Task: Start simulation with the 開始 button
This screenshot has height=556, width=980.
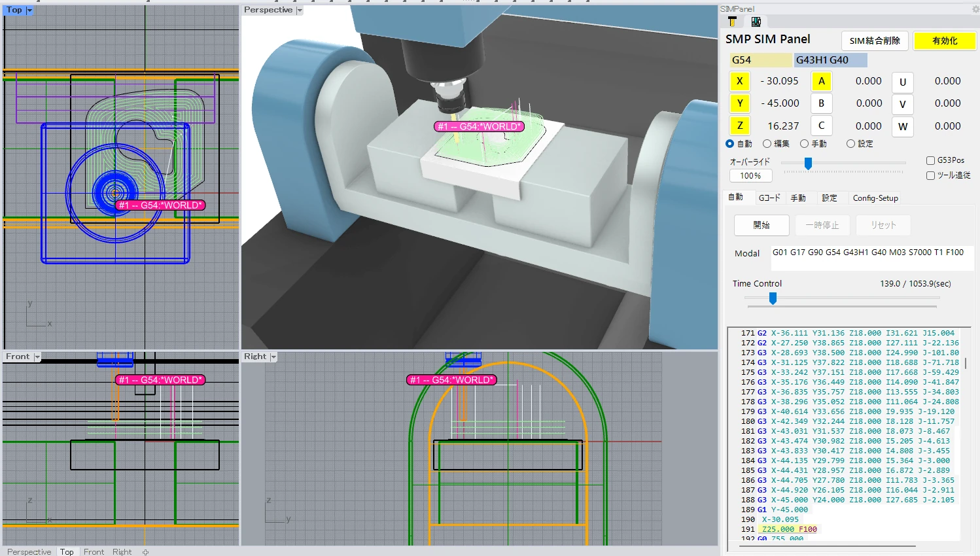Action: (761, 225)
